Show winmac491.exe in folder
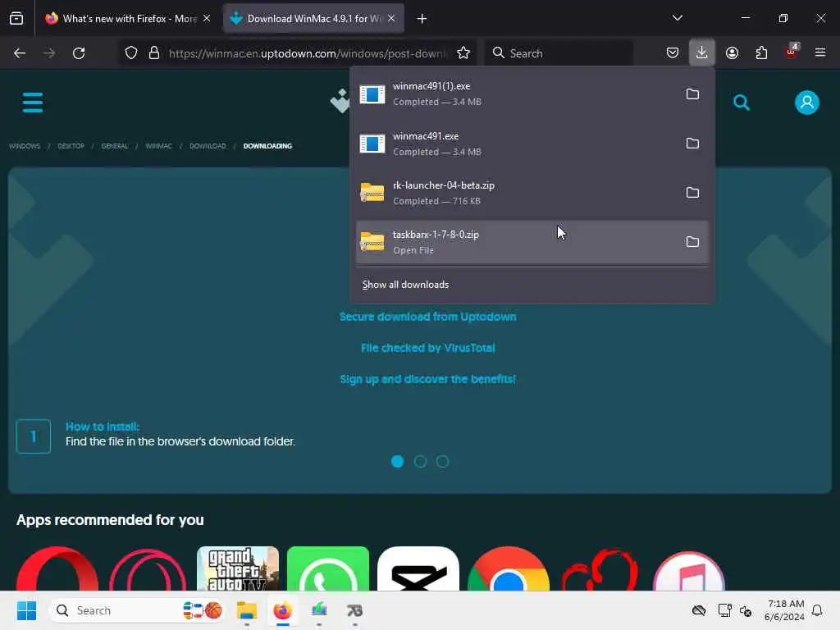This screenshot has height=630, width=840. coord(692,144)
